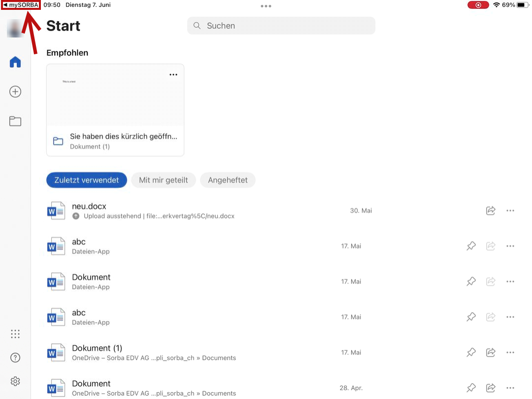Select the Zuletzt verwendet filter
Image resolution: width=532 pixels, height=399 pixels.
point(86,180)
